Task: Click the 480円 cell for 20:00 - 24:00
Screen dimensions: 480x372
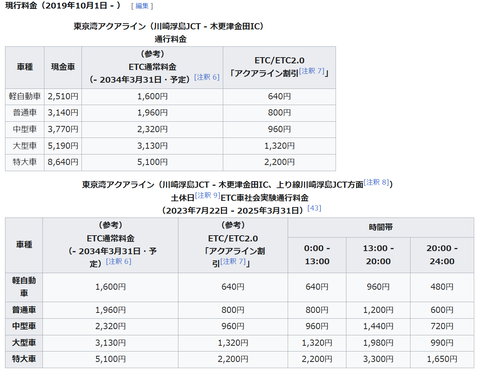Action: 442,287
